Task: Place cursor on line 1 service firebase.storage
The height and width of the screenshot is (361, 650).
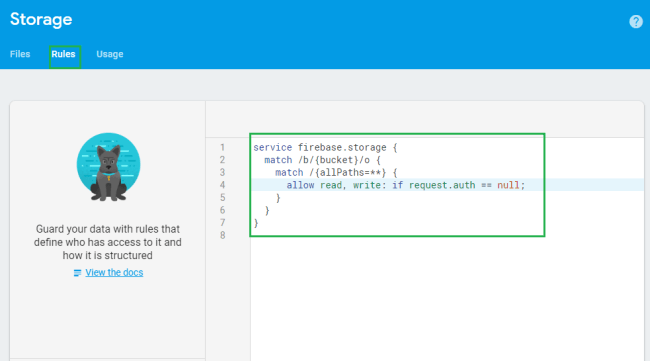Action: (325, 148)
